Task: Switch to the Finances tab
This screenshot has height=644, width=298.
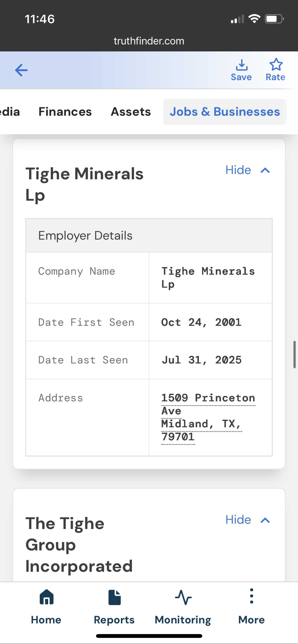Action: [65, 112]
